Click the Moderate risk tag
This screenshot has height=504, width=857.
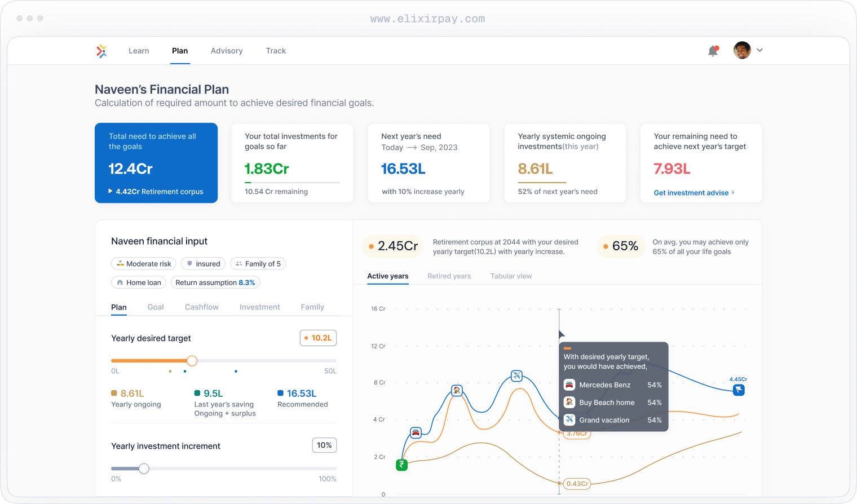(x=144, y=264)
